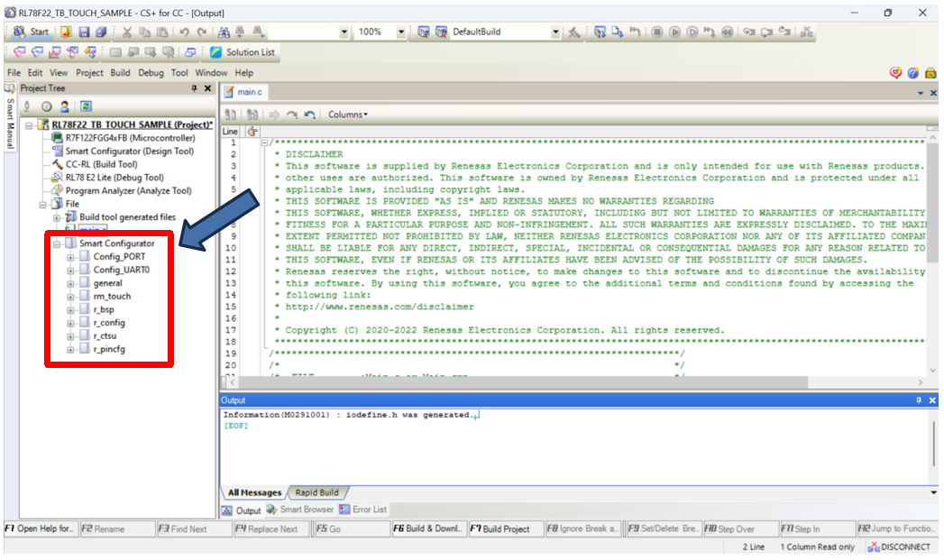Click the Save icon in the toolbar

tap(82, 32)
